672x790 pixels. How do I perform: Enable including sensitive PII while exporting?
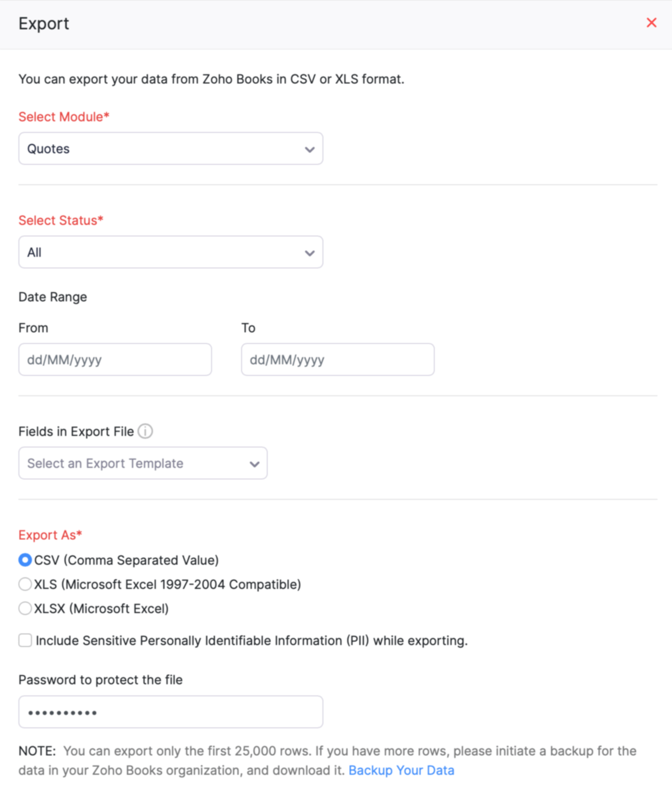(25, 640)
